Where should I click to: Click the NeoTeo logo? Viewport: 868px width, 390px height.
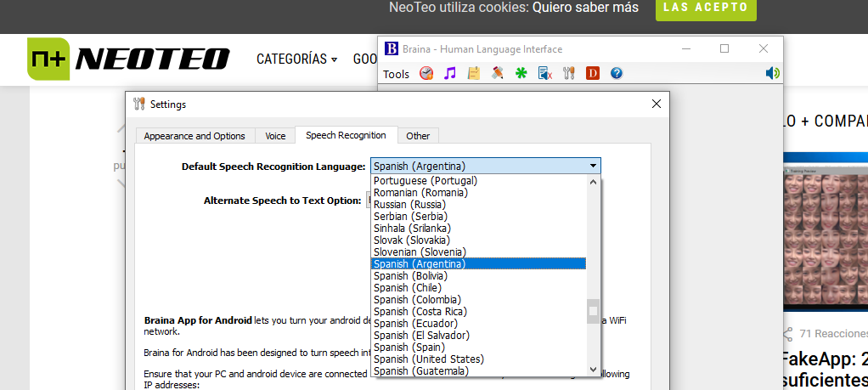128,59
